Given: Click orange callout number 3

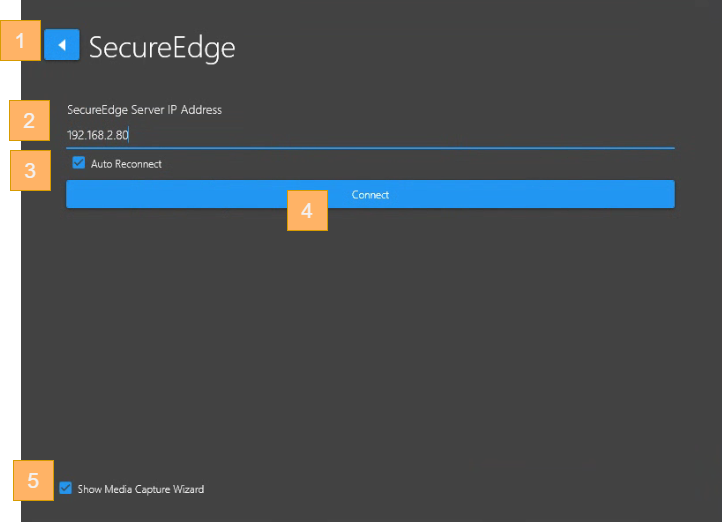Looking at the screenshot, I should (30, 171).
